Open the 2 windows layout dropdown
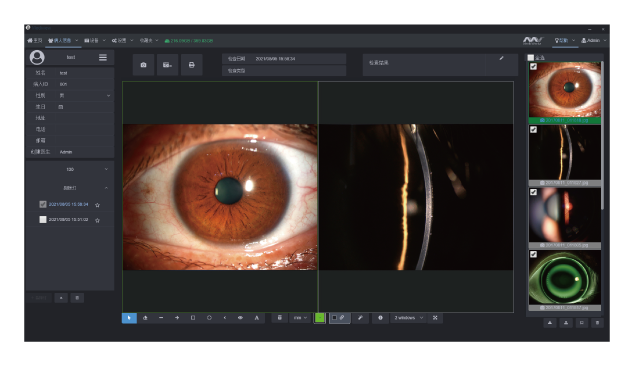This screenshot has width=634, height=366. 408,318
